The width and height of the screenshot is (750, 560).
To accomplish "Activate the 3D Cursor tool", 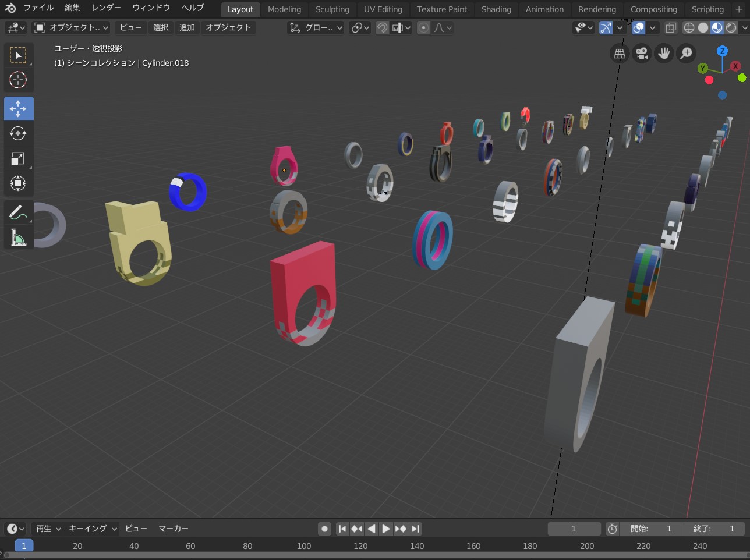I will pyautogui.click(x=18, y=80).
